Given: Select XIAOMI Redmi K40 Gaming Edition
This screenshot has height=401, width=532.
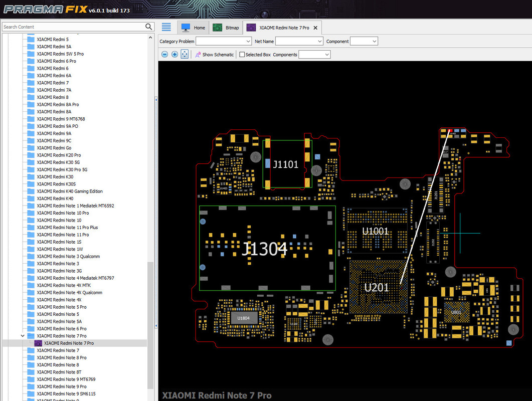Looking at the screenshot, I should click(x=70, y=191).
